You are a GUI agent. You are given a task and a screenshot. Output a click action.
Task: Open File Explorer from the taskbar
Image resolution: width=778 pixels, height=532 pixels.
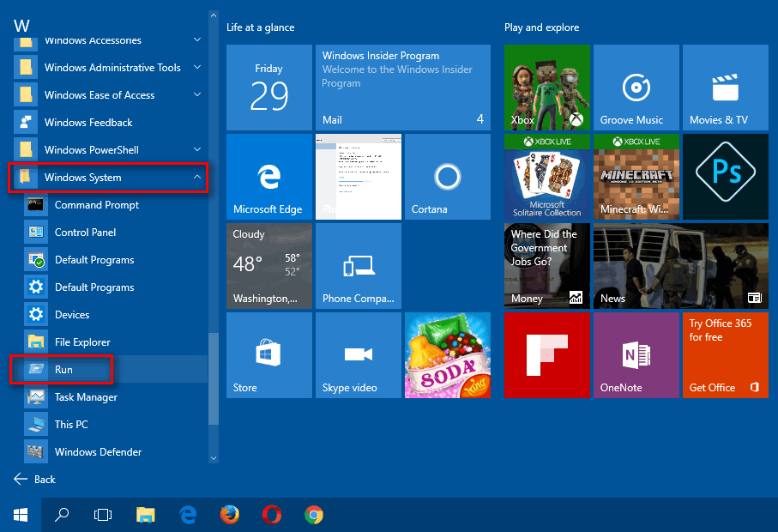click(145, 515)
